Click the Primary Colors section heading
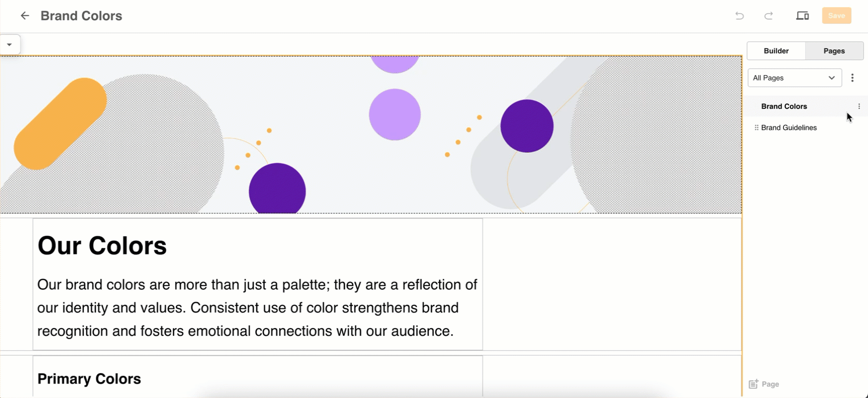Screen dimensions: 868x398 (89, 379)
